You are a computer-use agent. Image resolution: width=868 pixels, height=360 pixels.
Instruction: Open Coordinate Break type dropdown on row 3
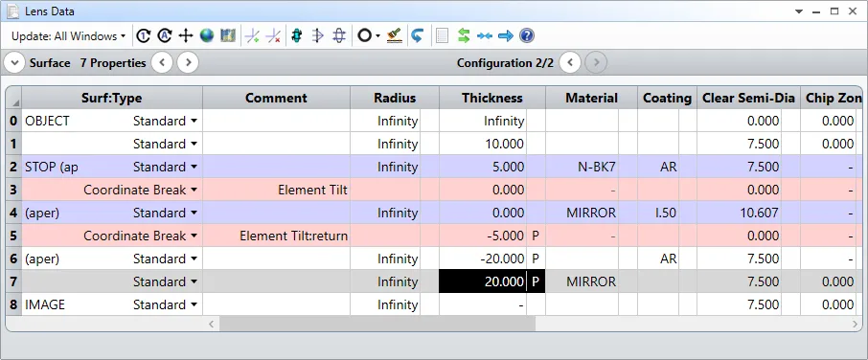[x=194, y=191]
